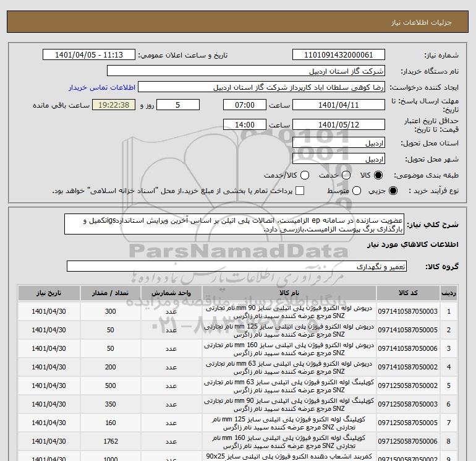
Task: Click quantity 160 in row 7
Action: pyautogui.click(x=111, y=423)
